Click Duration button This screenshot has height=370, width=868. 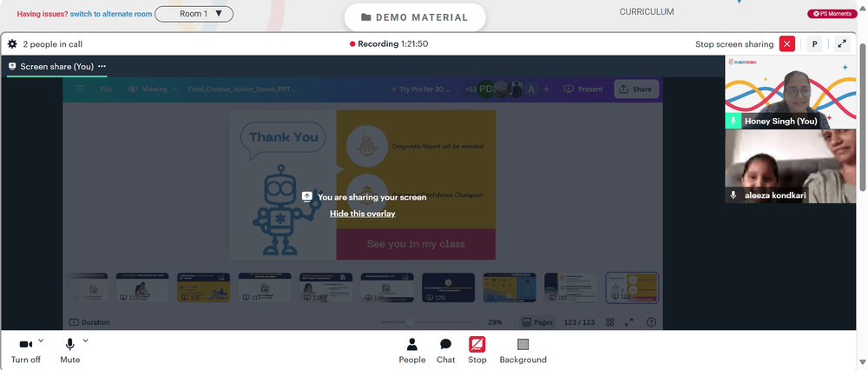click(89, 322)
